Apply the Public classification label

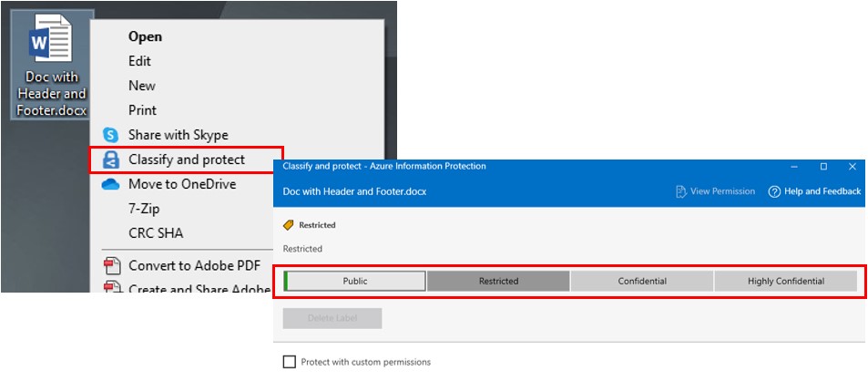tap(355, 282)
